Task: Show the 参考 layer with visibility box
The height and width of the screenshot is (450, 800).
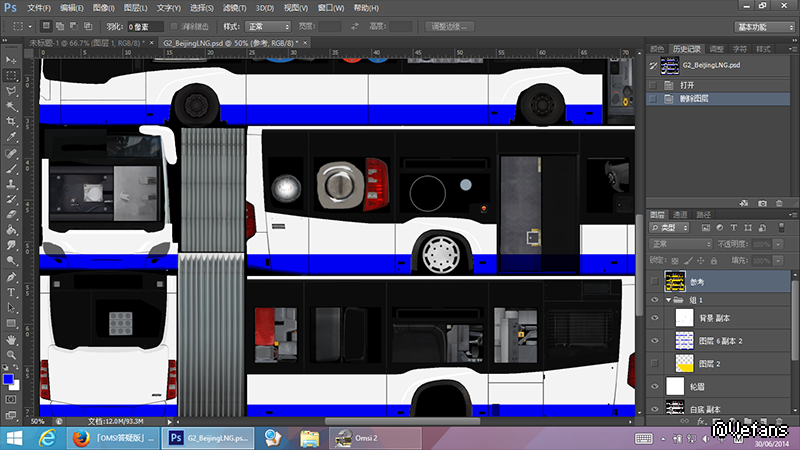Action: click(x=655, y=283)
